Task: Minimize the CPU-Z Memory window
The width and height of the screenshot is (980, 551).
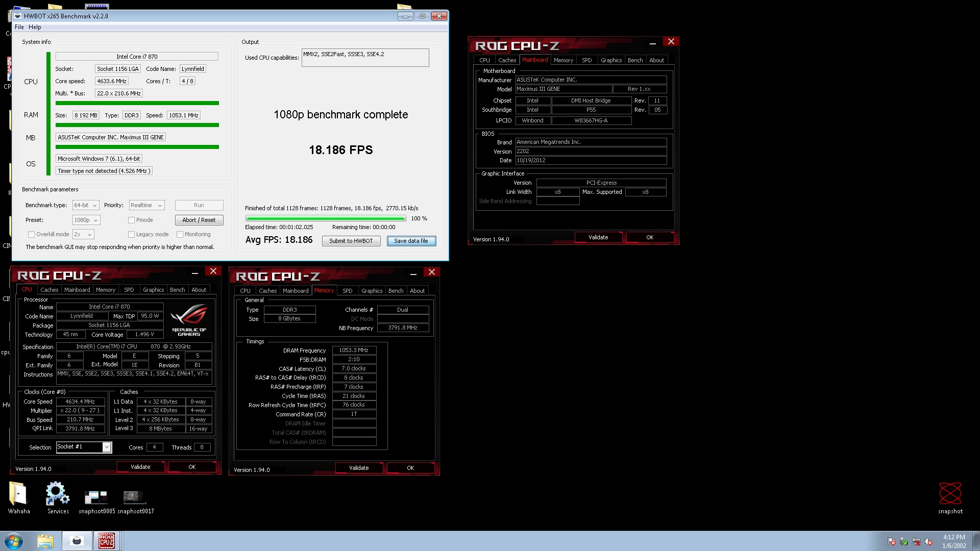Action: [x=413, y=273]
